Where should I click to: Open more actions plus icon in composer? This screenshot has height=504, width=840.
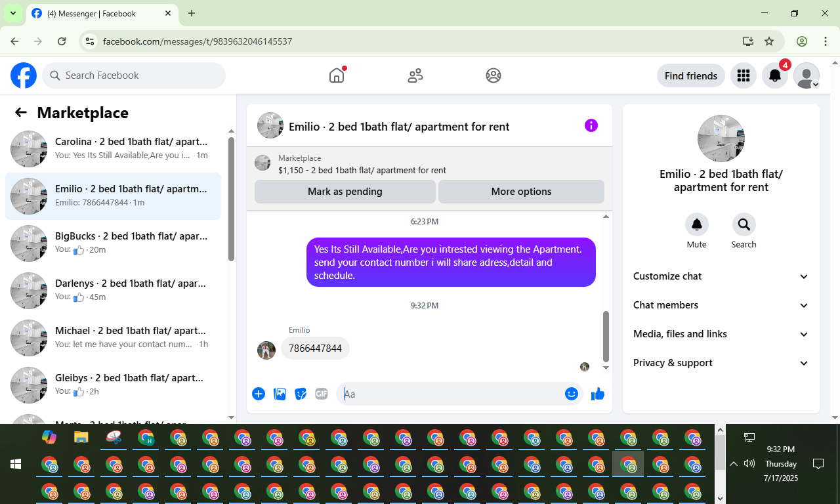click(x=259, y=394)
